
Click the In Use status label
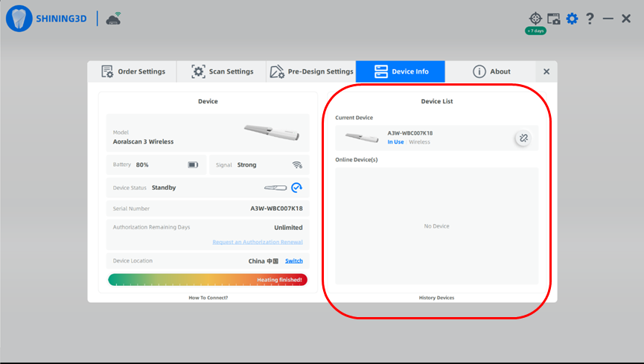point(395,142)
